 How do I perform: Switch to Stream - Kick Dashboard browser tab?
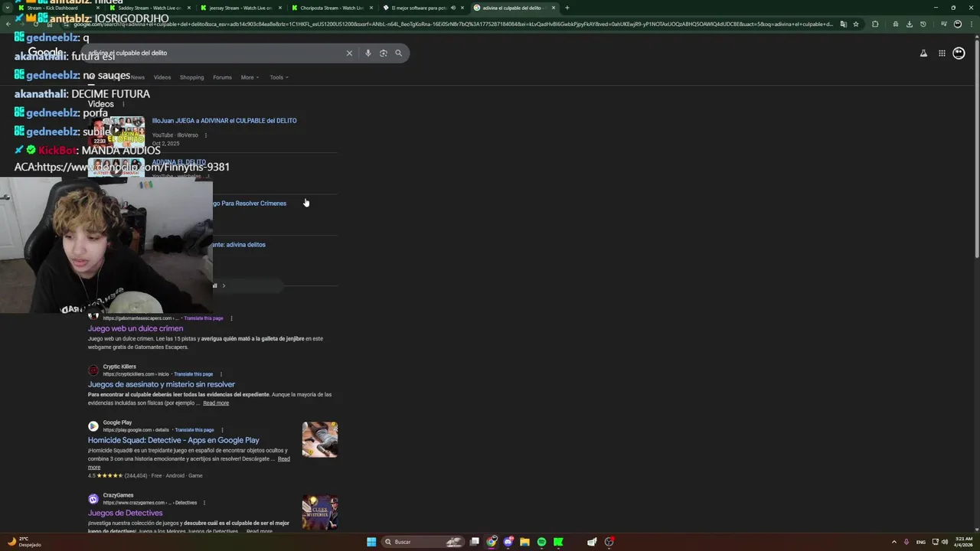click(57, 8)
